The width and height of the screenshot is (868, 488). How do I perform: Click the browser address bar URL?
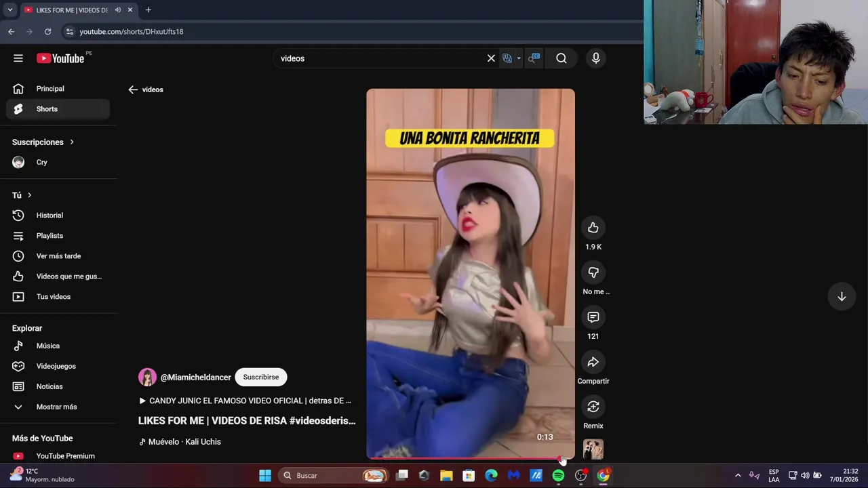(132, 32)
